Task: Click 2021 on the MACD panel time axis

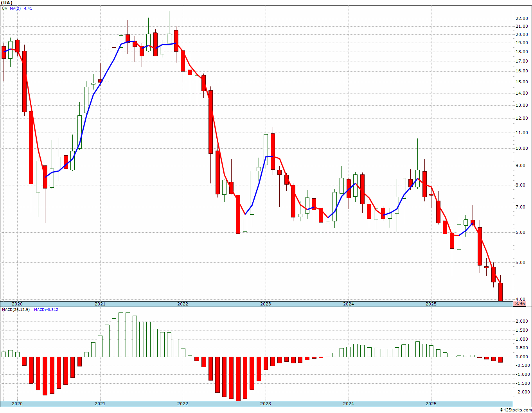Action: click(100, 404)
